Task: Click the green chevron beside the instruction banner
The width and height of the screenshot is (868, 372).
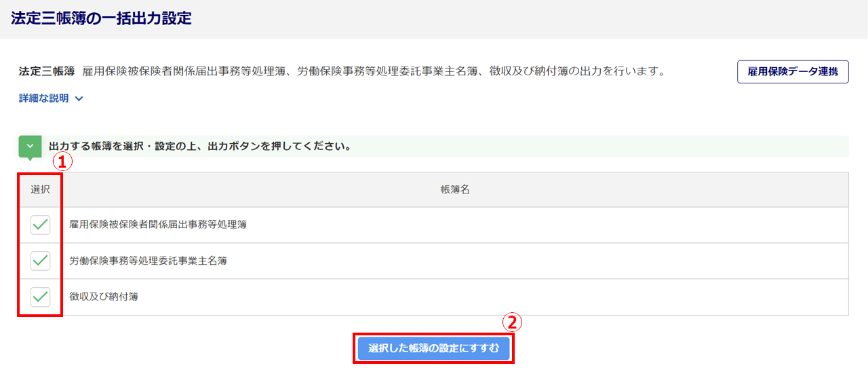Action: coord(30,146)
